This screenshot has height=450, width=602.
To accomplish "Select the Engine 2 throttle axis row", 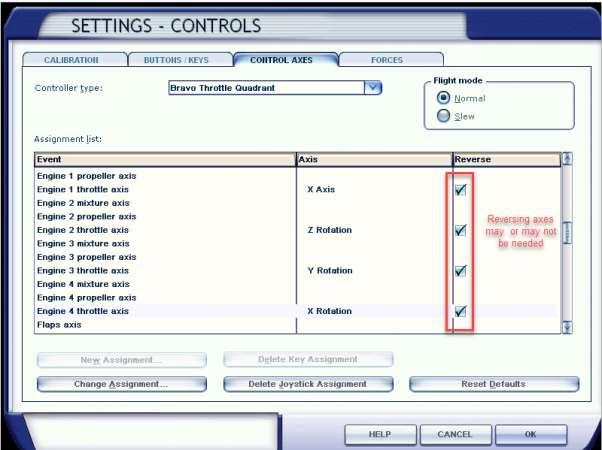I will click(296, 230).
